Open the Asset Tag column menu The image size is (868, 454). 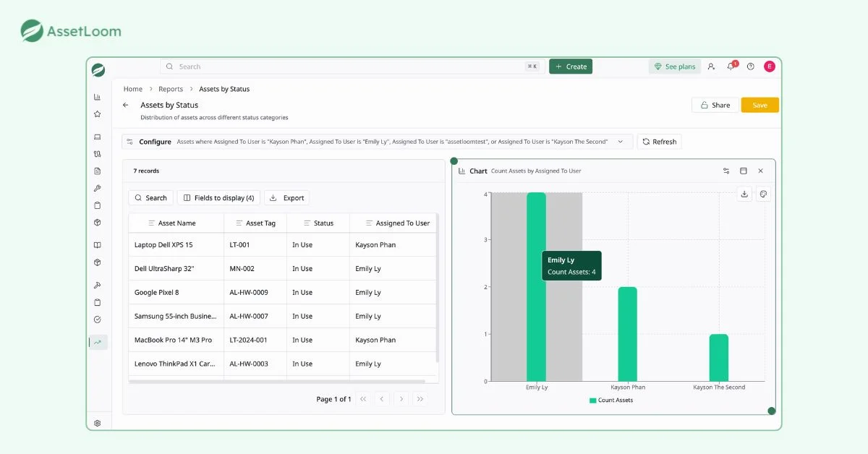point(239,223)
